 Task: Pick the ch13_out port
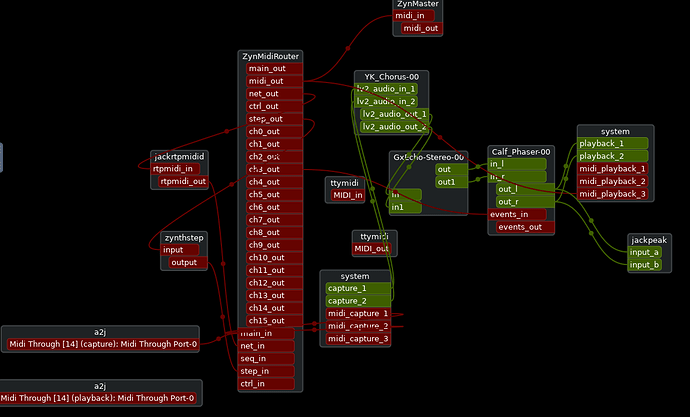[x=275, y=296]
